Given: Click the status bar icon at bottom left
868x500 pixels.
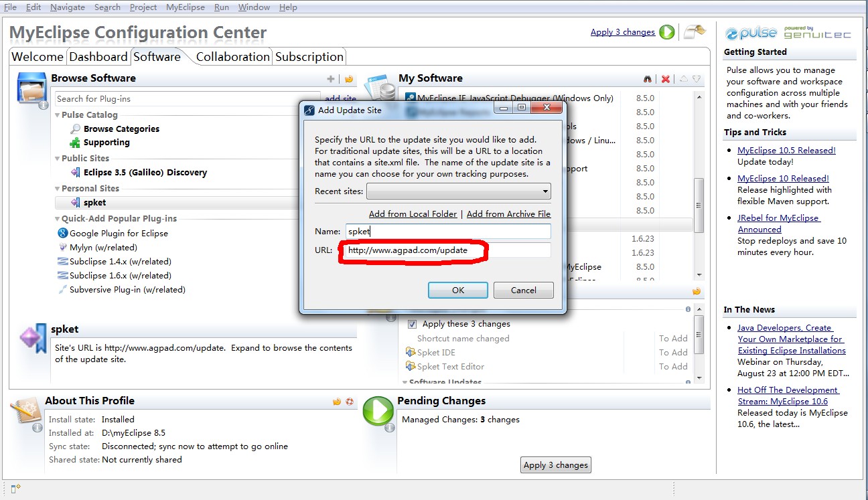Looking at the screenshot, I should pyautogui.click(x=16, y=489).
